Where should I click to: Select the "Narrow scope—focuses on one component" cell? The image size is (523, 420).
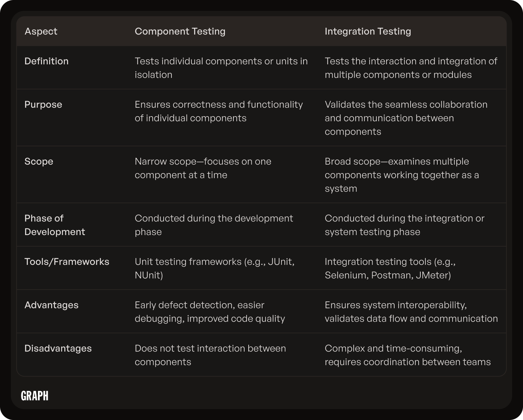(x=203, y=168)
